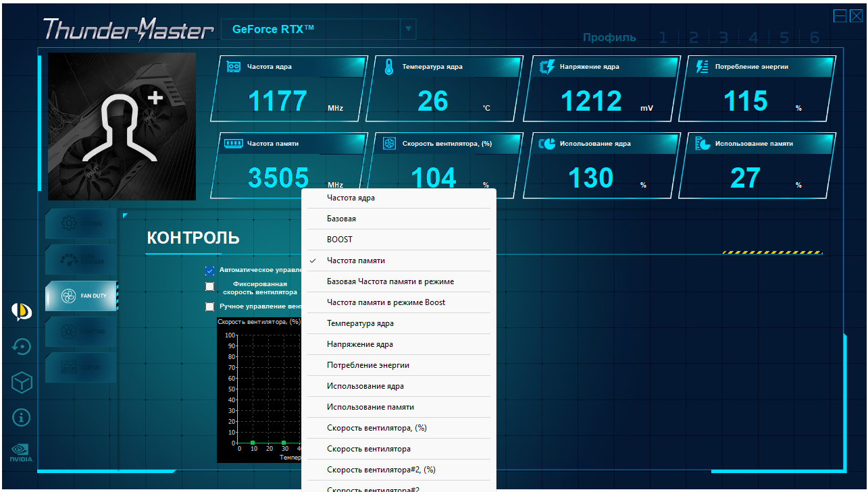This screenshot has height=492, width=868.
Task: Click the 115 % power consumption value
Action: [x=746, y=101]
